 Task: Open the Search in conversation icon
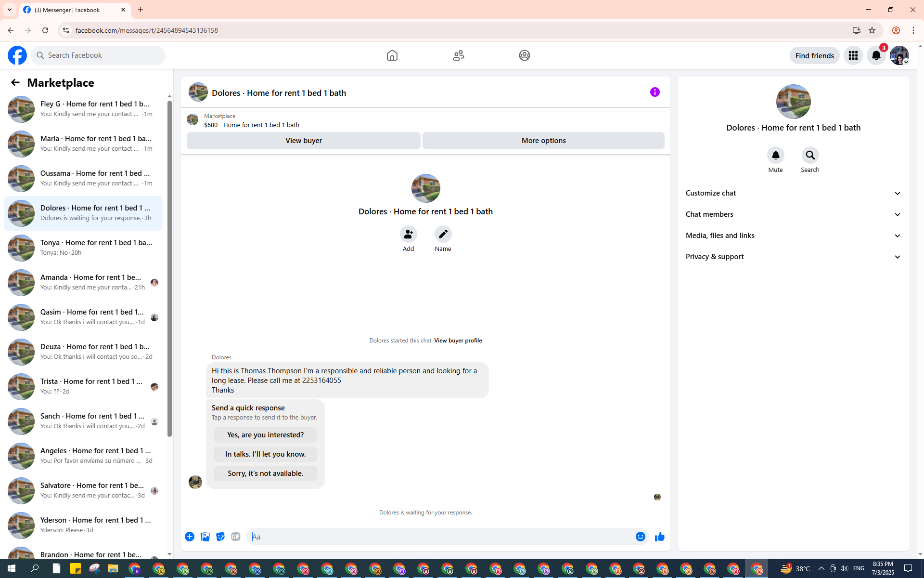pyautogui.click(x=810, y=155)
